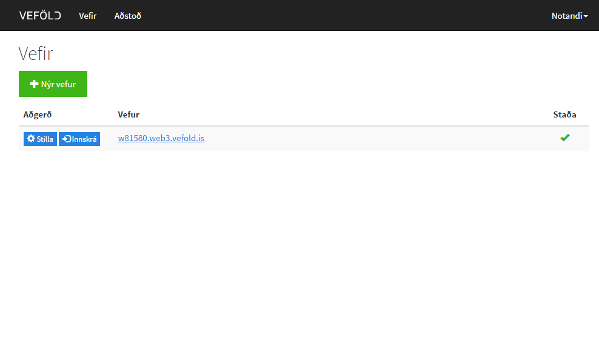
Task: Click the gear icon on Stilla
Action: 31,139
